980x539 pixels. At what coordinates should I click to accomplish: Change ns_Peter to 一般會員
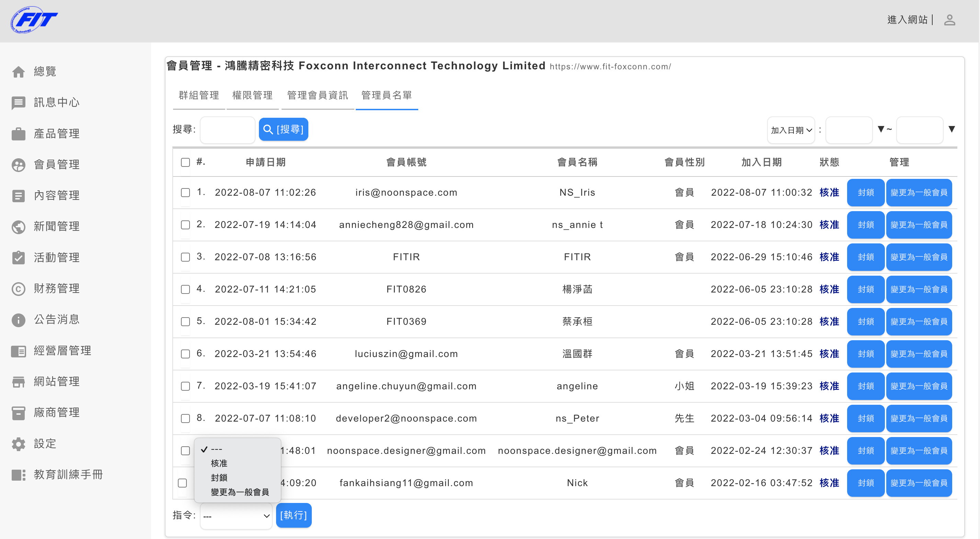(x=919, y=418)
